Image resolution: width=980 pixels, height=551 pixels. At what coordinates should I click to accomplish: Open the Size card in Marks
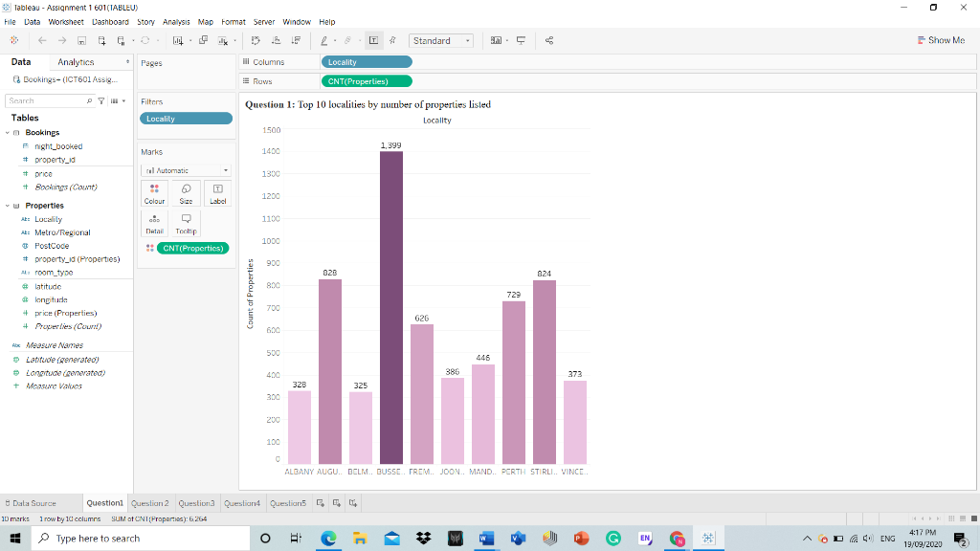click(x=185, y=195)
